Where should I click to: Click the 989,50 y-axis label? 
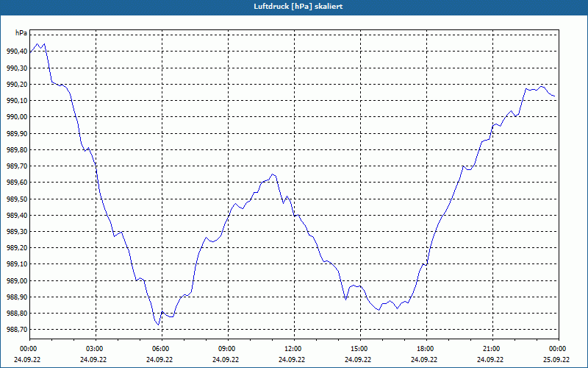click(17, 199)
